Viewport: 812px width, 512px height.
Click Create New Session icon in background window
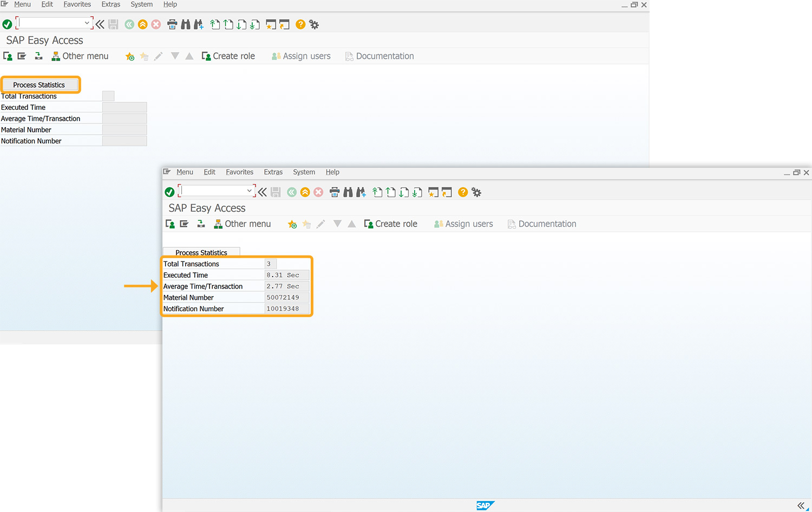click(271, 24)
